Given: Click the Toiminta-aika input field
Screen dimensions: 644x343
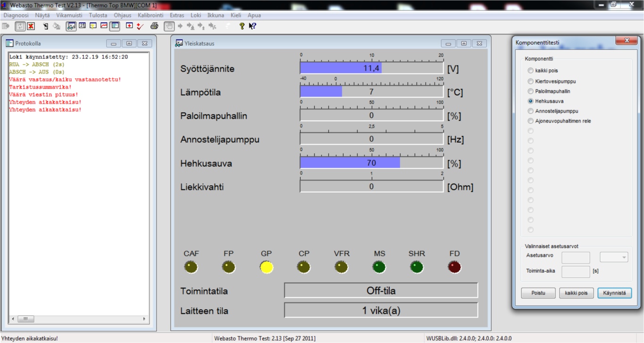Looking at the screenshot, I should coord(576,271).
